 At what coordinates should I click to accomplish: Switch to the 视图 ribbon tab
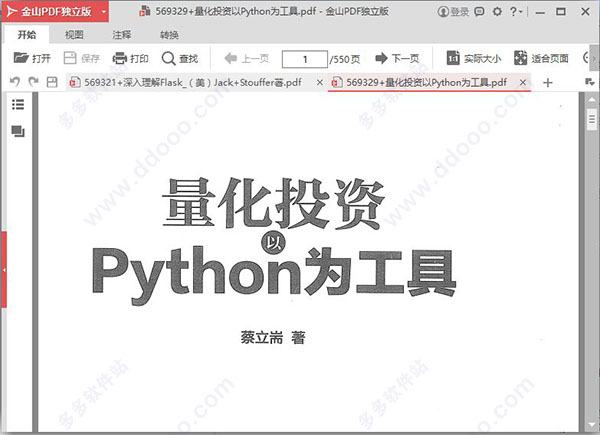74,35
